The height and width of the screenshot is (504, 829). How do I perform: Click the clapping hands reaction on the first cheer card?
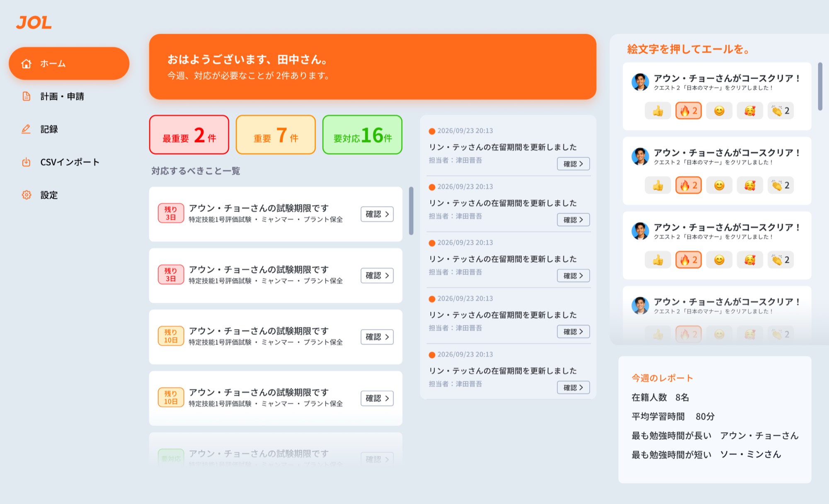781,111
